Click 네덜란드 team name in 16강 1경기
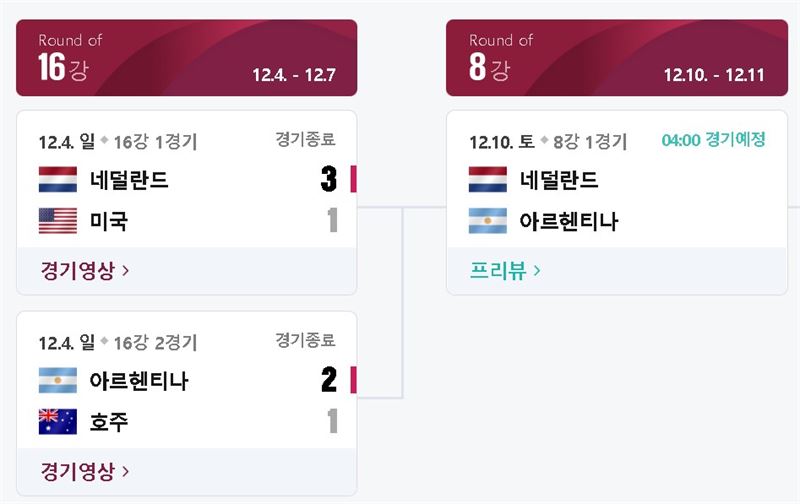800x504 pixels. point(129,180)
